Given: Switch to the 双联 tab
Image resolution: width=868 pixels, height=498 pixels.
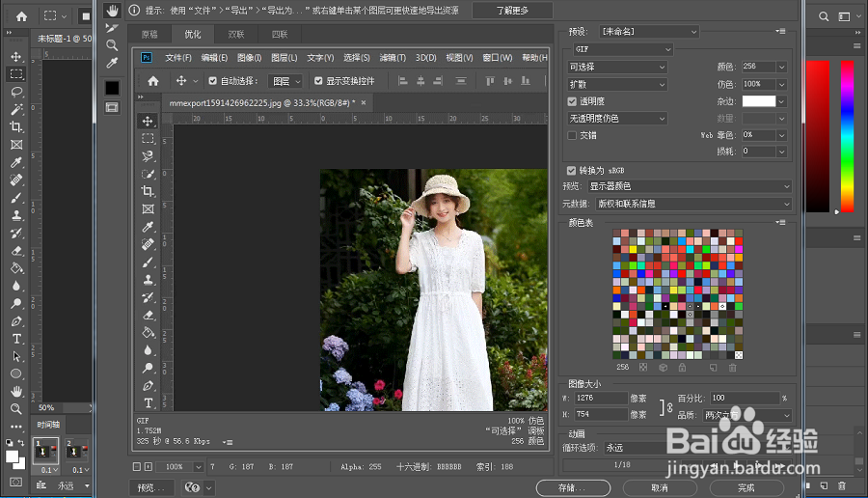Looking at the screenshot, I should point(236,35).
